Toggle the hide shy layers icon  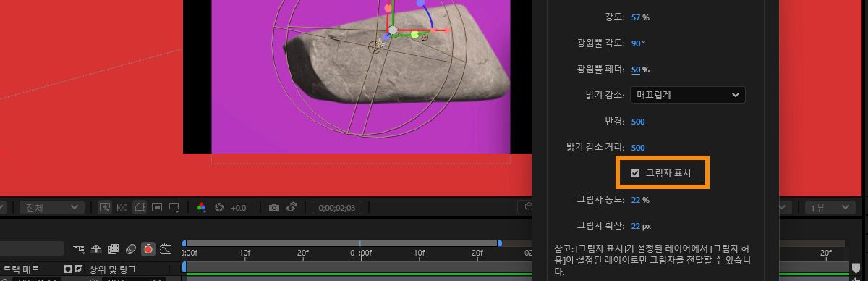click(x=96, y=248)
